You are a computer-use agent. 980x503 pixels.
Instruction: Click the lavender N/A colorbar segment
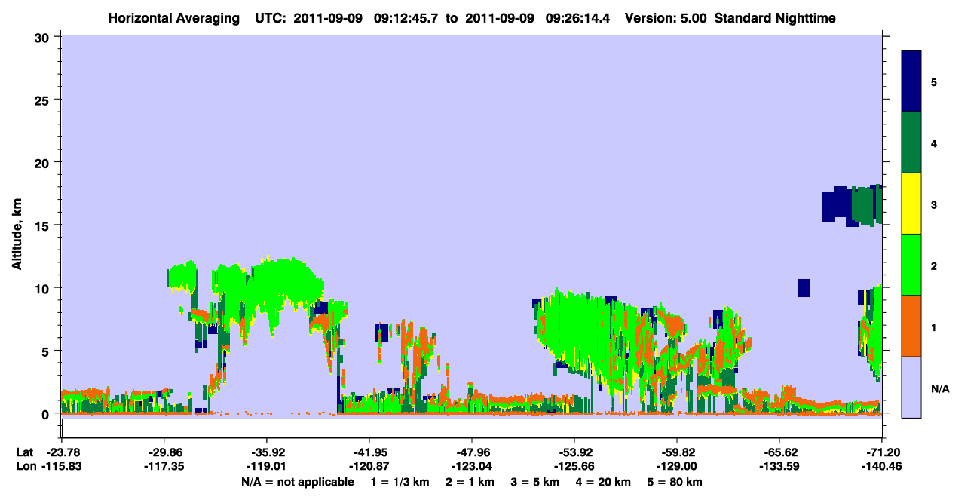911,386
